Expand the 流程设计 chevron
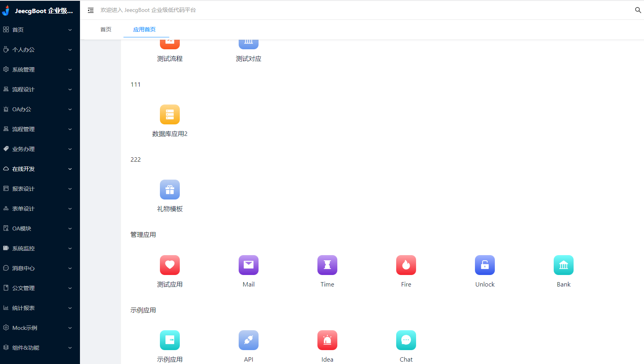The height and width of the screenshot is (364, 644). tap(70, 89)
